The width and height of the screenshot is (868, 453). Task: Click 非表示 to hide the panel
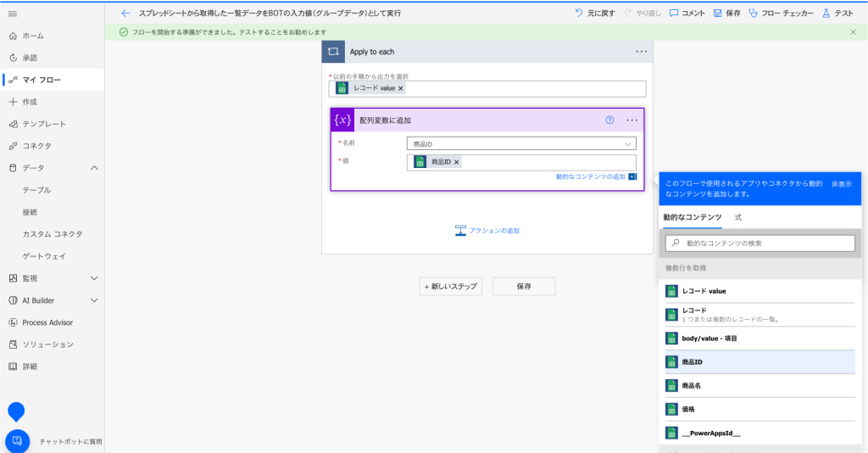[x=842, y=184]
